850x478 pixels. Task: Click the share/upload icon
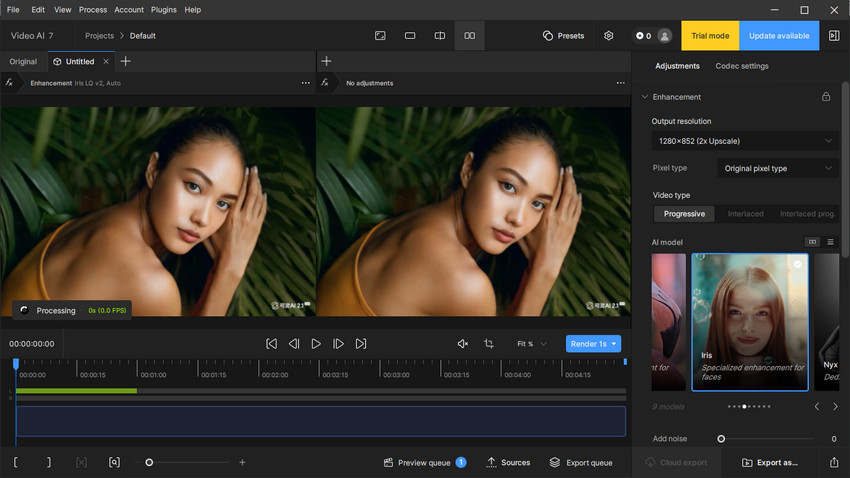834,462
